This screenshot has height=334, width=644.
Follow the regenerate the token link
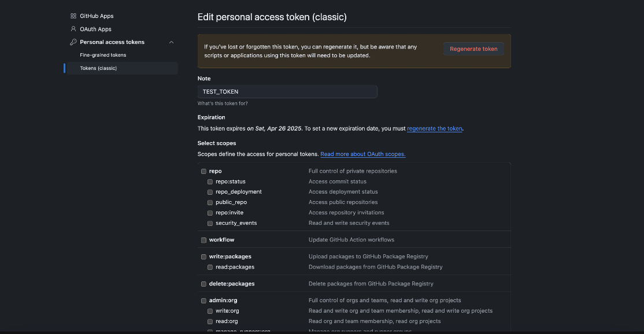pos(435,129)
